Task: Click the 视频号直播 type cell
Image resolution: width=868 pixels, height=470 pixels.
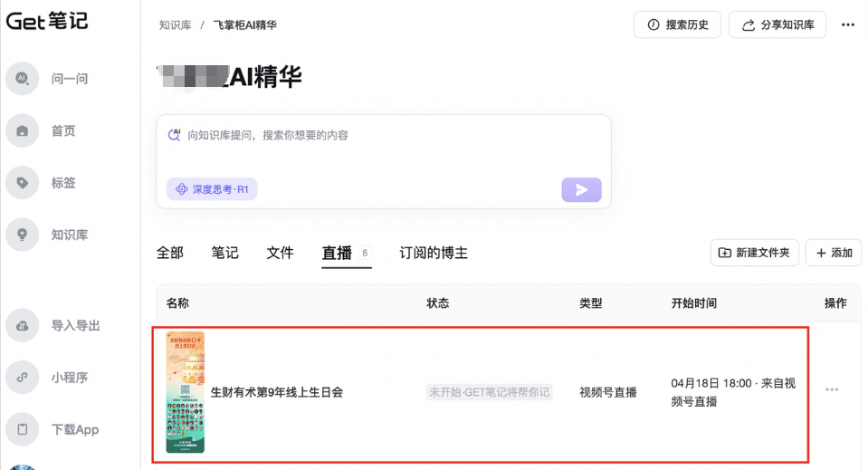Action: (x=608, y=392)
